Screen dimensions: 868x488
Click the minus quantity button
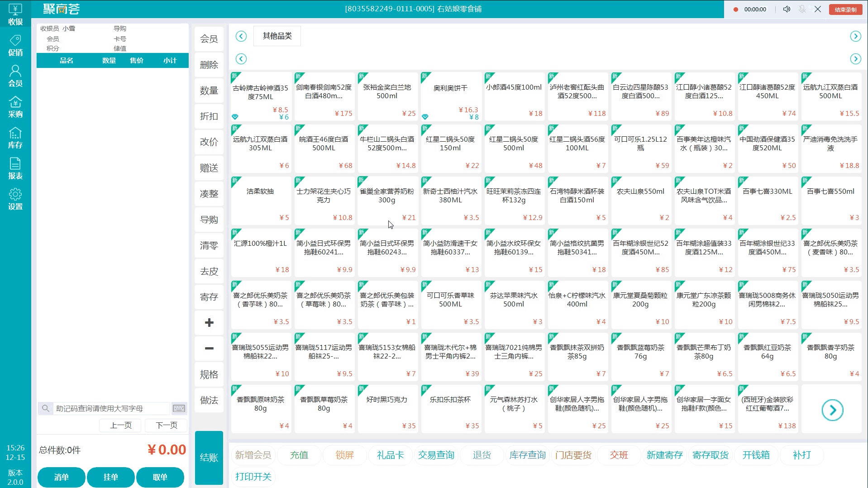(209, 349)
